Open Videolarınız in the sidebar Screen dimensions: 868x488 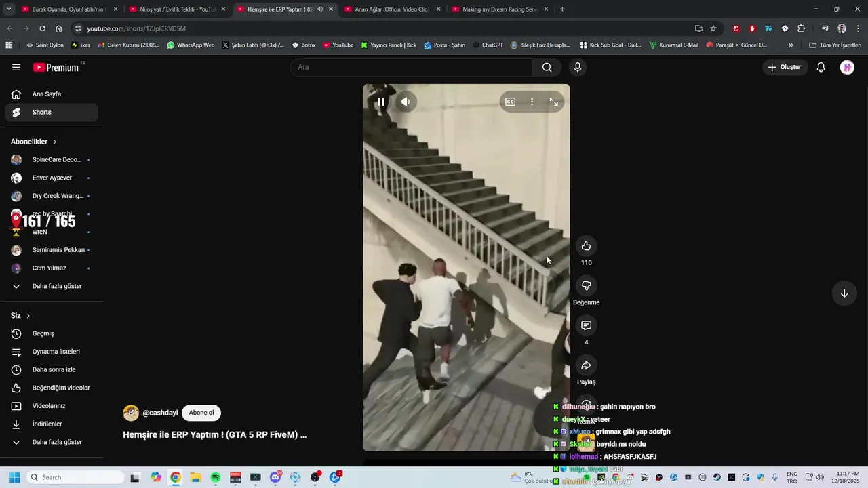pyautogui.click(x=52, y=406)
